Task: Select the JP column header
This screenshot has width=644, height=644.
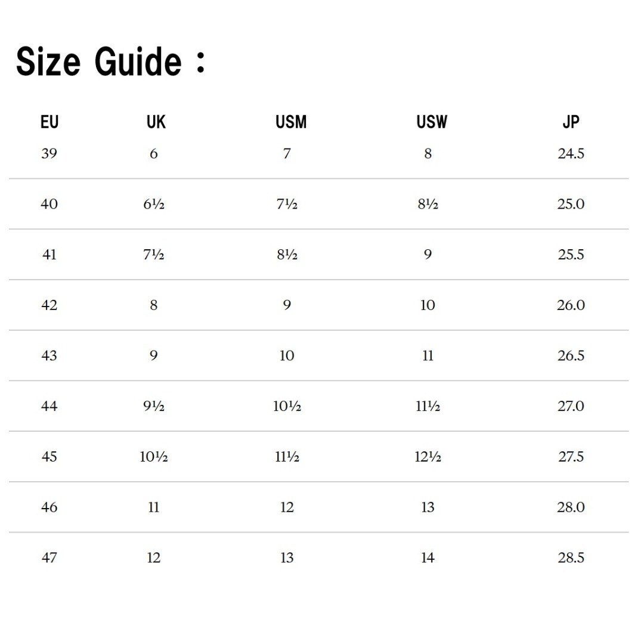Action: (571, 122)
